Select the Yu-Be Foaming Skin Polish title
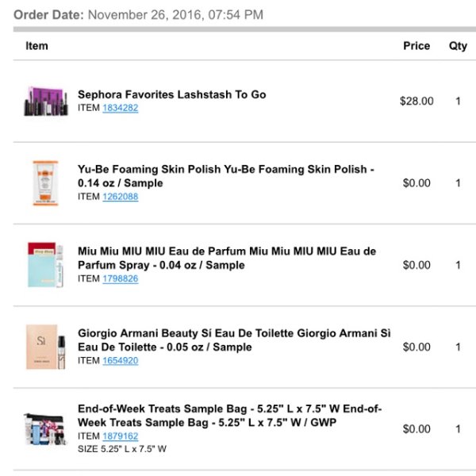This screenshot has height=476, width=476. pyautogui.click(x=226, y=176)
